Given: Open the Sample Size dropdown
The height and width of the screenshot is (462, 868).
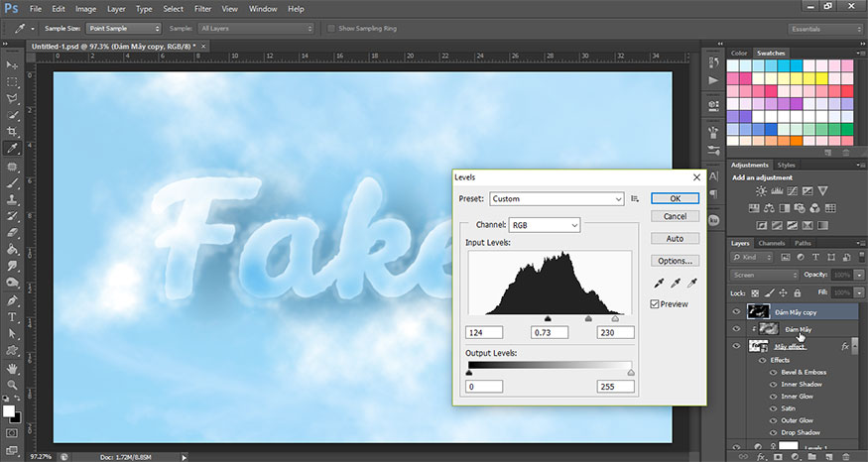Looking at the screenshot, I should pos(124,28).
